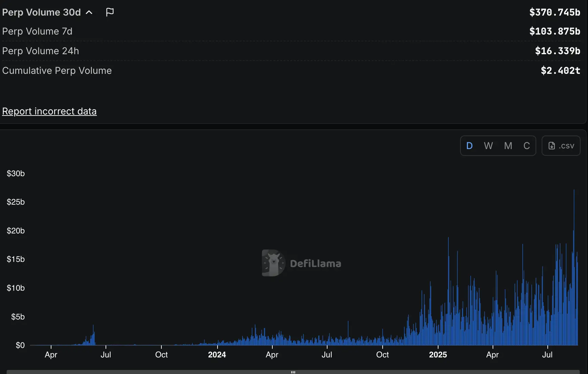
Task: Switch to the weekly "W" chart view
Action: click(489, 145)
